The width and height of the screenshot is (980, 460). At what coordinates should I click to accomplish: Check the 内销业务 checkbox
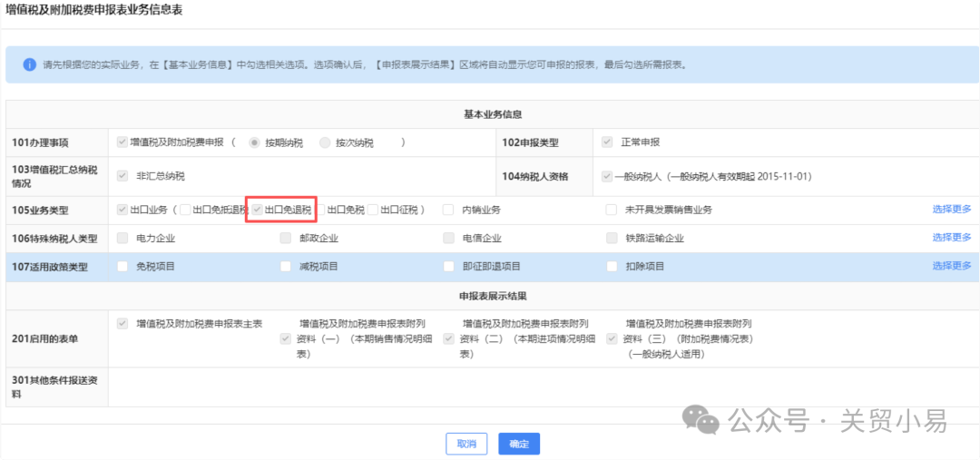[x=448, y=210]
